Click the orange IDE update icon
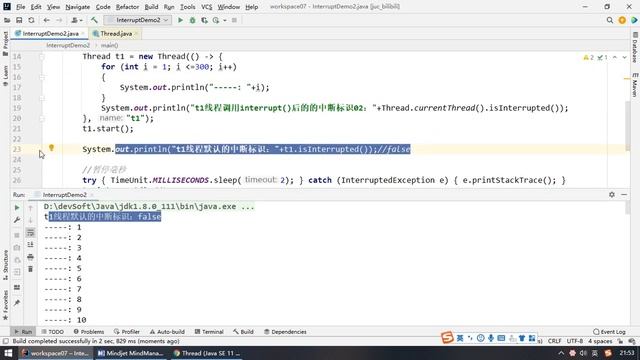 [x=622, y=20]
